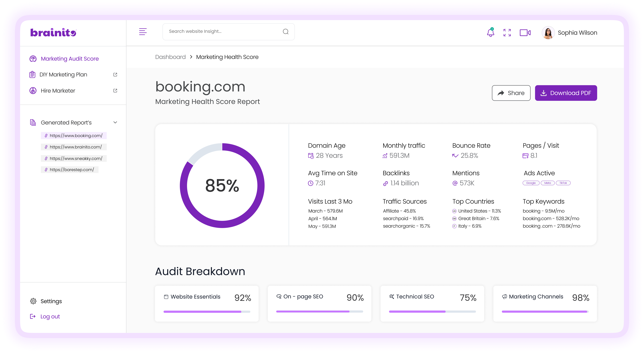This screenshot has width=644, height=353.
Task: Click the Website Essentials window icon
Action: click(166, 297)
